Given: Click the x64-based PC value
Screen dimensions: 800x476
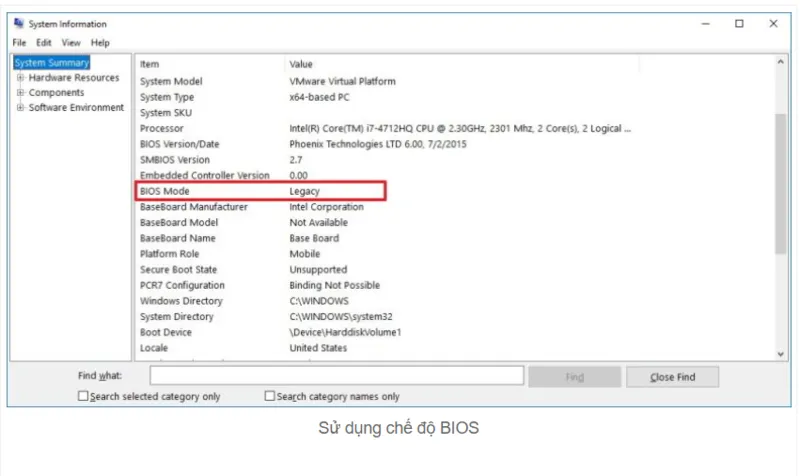Looking at the screenshot, I should pos(319,97).
